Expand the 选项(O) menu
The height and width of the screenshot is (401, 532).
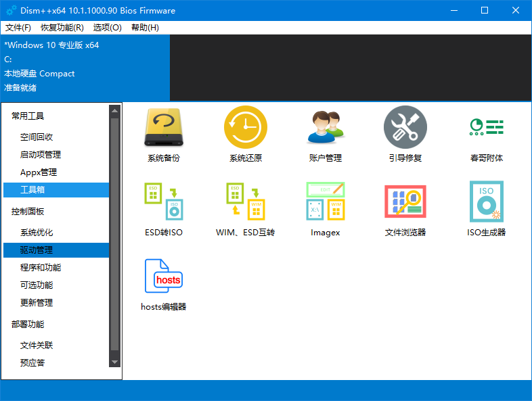[x=107, y=28]
